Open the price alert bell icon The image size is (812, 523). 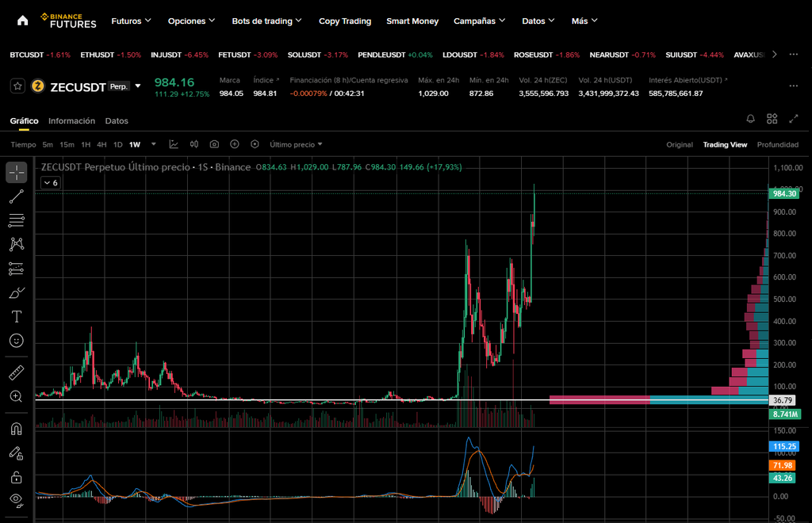click(750, 119)
